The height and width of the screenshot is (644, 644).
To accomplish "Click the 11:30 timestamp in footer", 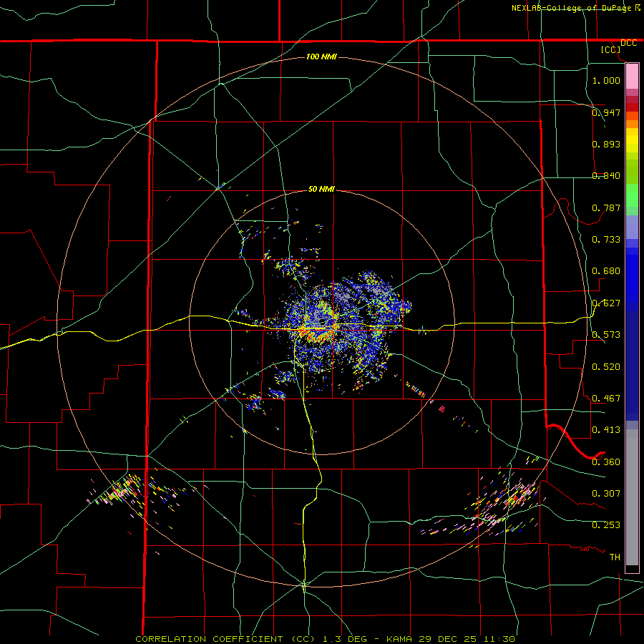I will click(499, 639).
